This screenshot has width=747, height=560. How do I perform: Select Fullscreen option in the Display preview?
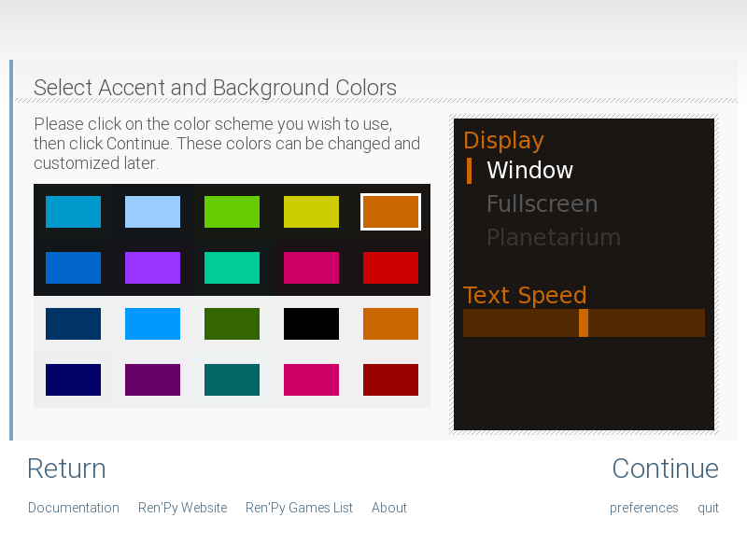pos(543,203)
